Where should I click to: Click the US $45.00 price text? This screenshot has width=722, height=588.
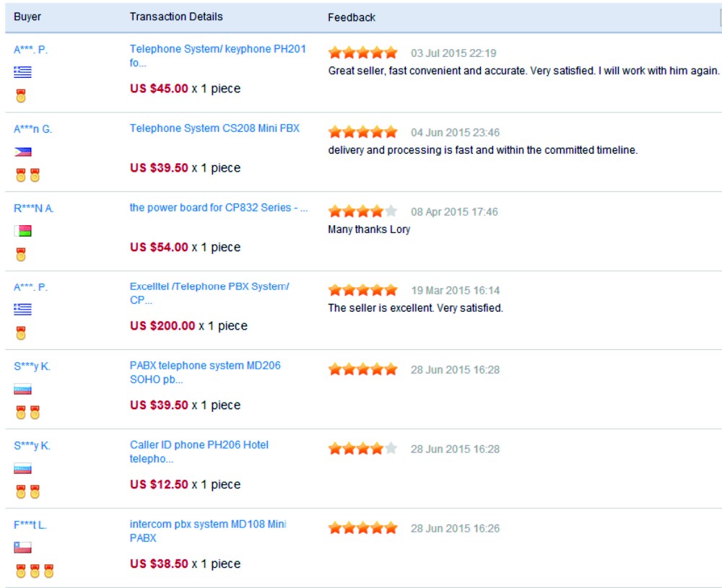tap(159, 88)
